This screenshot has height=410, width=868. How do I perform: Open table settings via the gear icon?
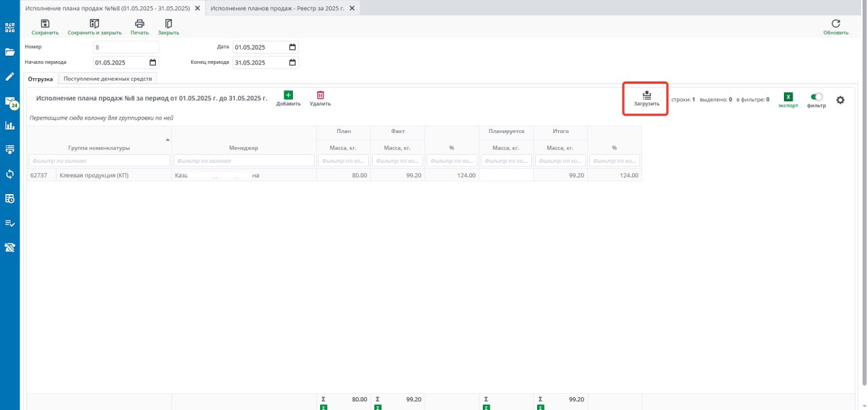pyautogui.click(x=840, y=100)
